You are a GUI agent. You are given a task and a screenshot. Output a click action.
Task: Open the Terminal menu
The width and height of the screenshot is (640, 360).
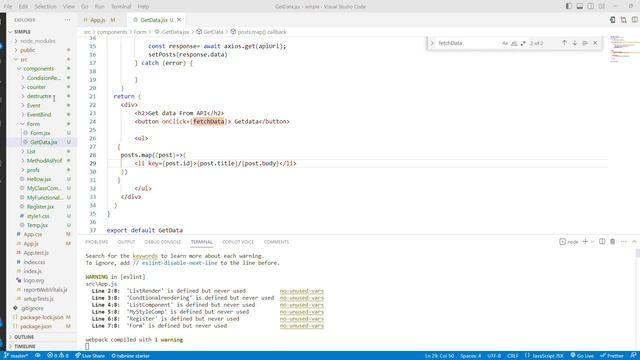pyautogui.click(x=121, y=7)
